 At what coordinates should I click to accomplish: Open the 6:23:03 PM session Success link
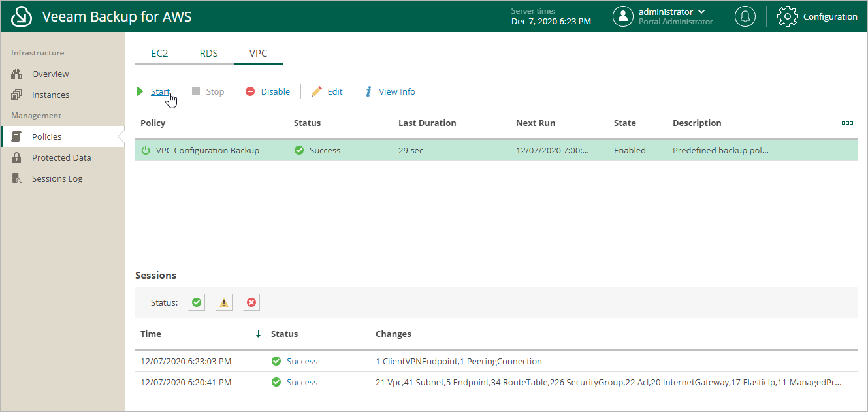tap(302, 362)
